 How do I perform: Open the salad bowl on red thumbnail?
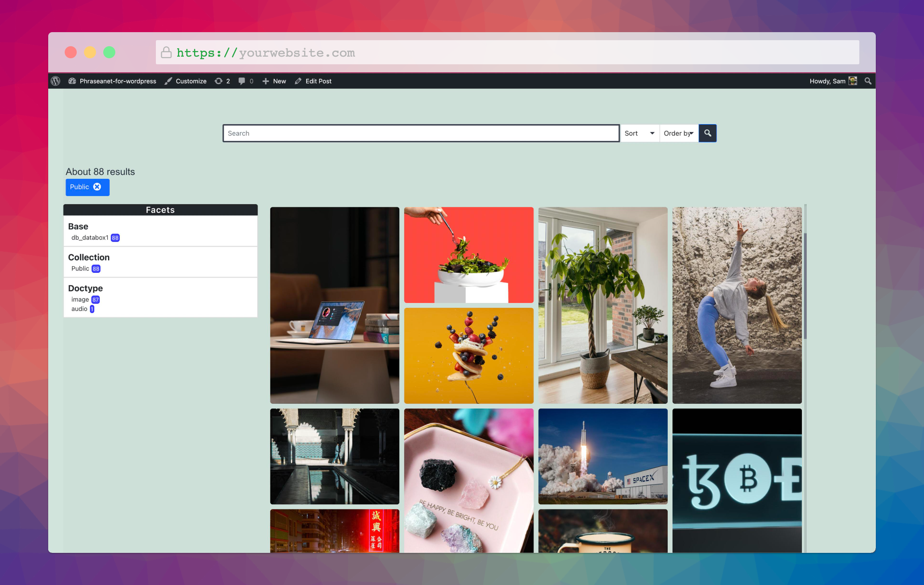click(469, 255)
